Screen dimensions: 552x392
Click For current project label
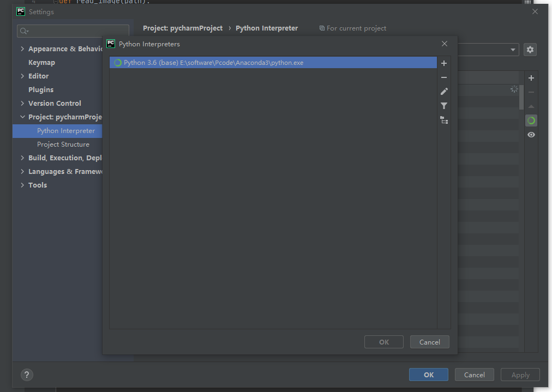pos(356,28)
